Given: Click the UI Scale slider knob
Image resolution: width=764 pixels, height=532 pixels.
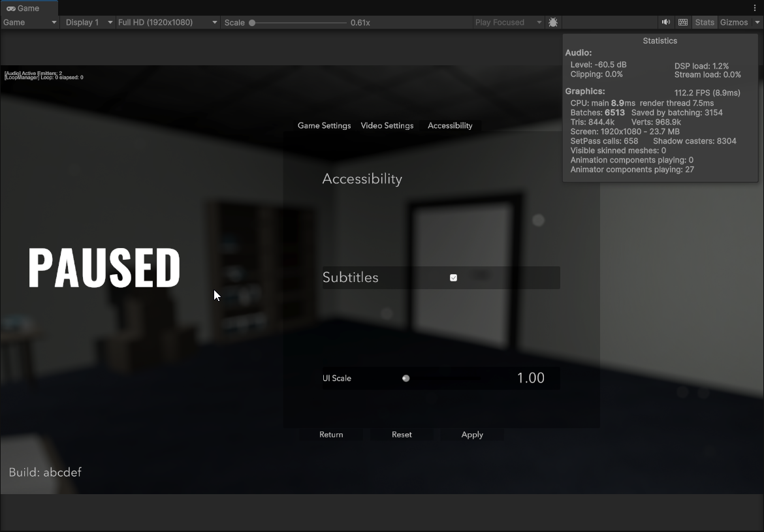Looking at the screenshot, I should (x=406, y=378).
